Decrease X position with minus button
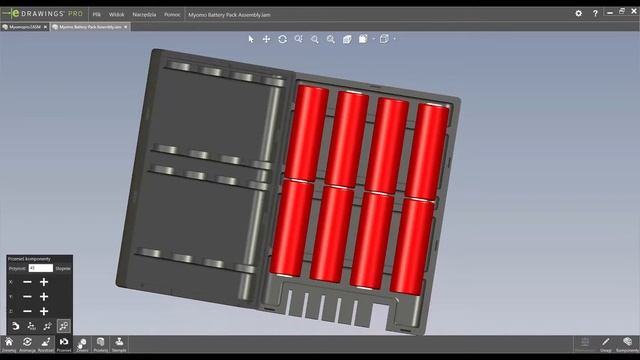The image size is (640, 360). pos(27,282)
